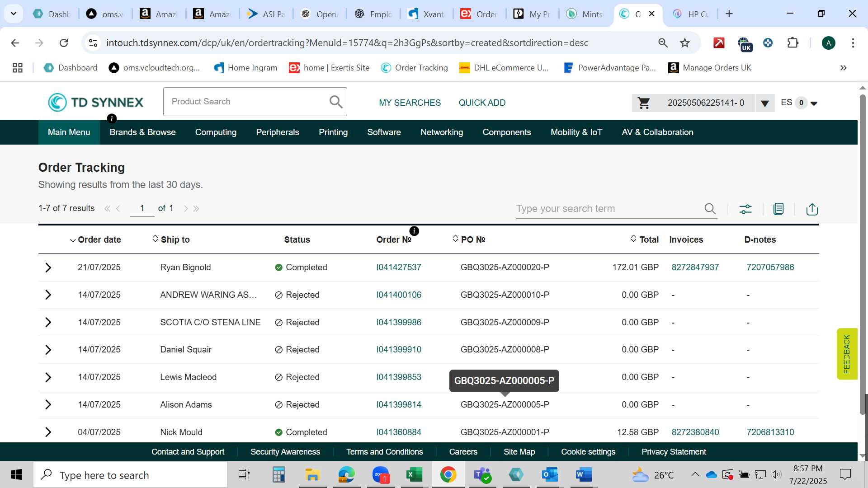Expand the Lewis Macleod order row
Image resolution: width=868 pixels, height=488 pixels.
[48, 377]
